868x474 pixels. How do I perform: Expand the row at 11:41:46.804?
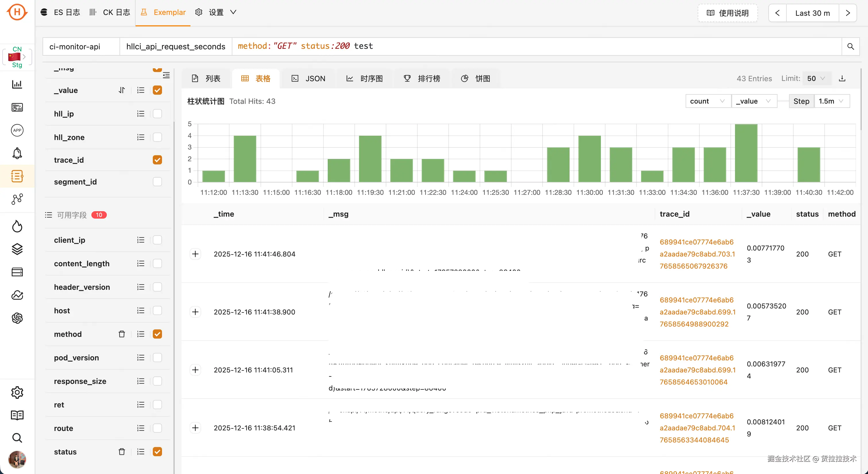pyautogui.click(x=195, y=254)
